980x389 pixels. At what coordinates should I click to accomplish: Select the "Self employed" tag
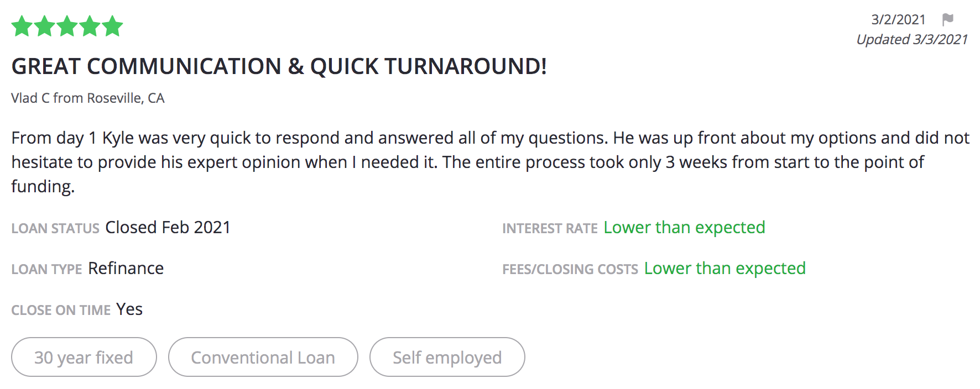click(447, 357)
